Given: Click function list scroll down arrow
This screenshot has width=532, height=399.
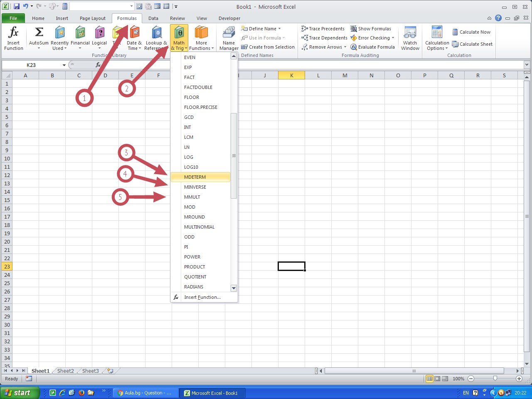Looking at the screenshot, I should [x=234, y=288].
